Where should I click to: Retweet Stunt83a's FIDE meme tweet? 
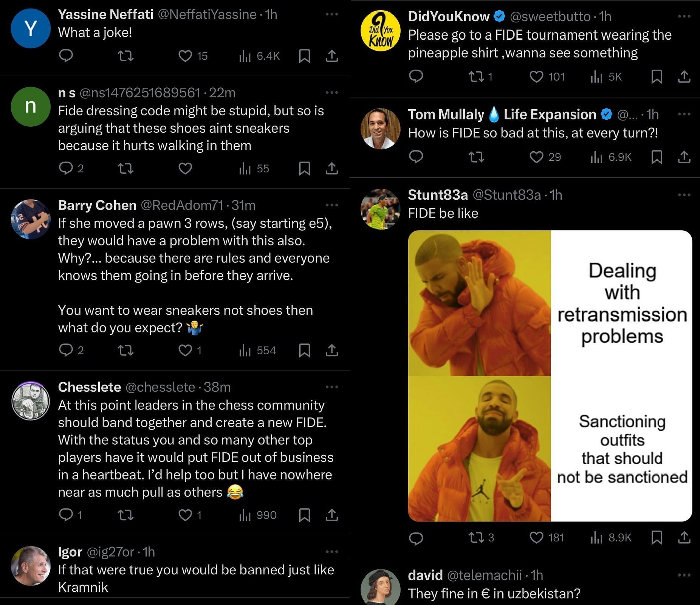click(x=476, y=537)
